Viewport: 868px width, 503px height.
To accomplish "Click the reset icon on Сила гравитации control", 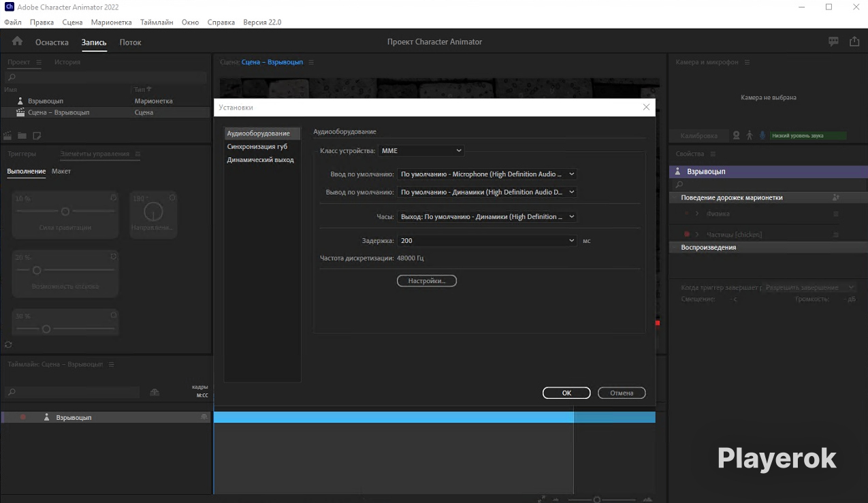I will click(114, 198).
